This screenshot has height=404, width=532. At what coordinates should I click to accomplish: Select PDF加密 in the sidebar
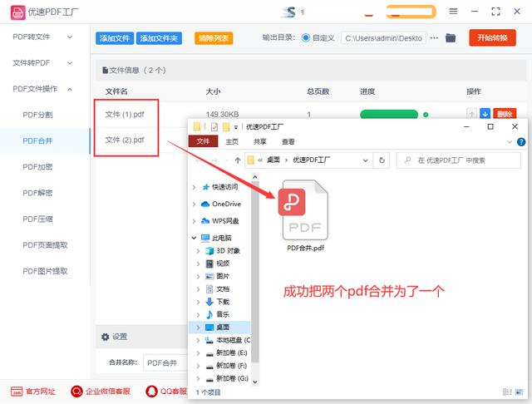point(37,167)
